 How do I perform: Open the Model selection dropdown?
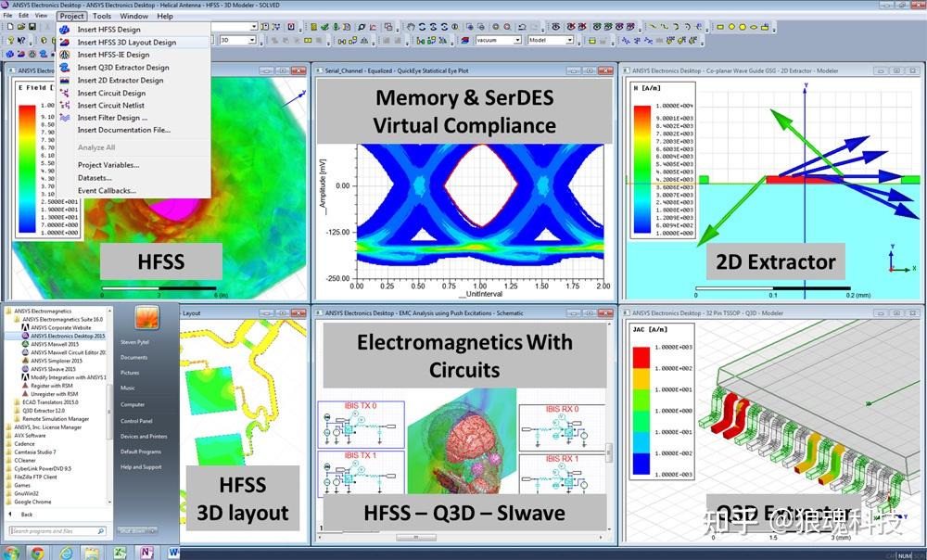pyautogui.click(x=570, y=39)
